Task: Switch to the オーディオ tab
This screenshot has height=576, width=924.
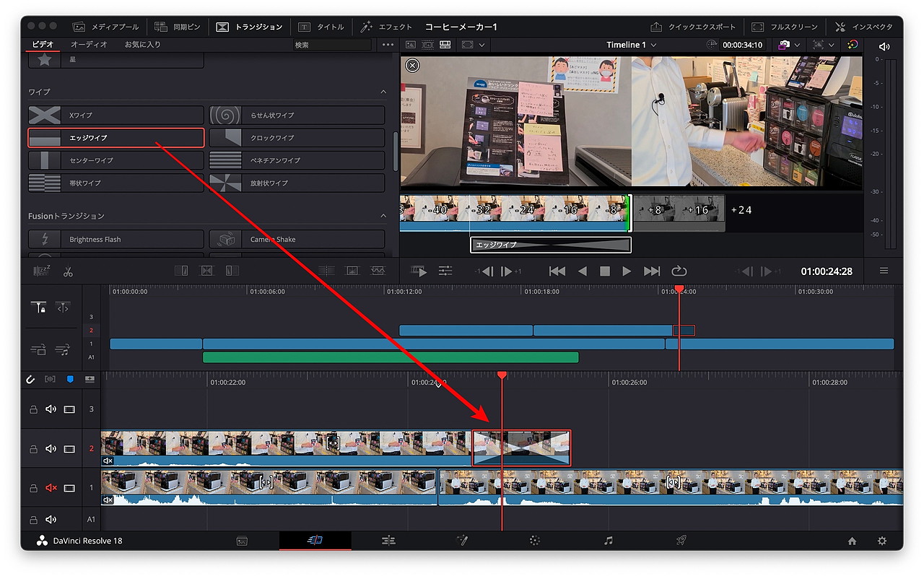Action: [x=89, y=45]
